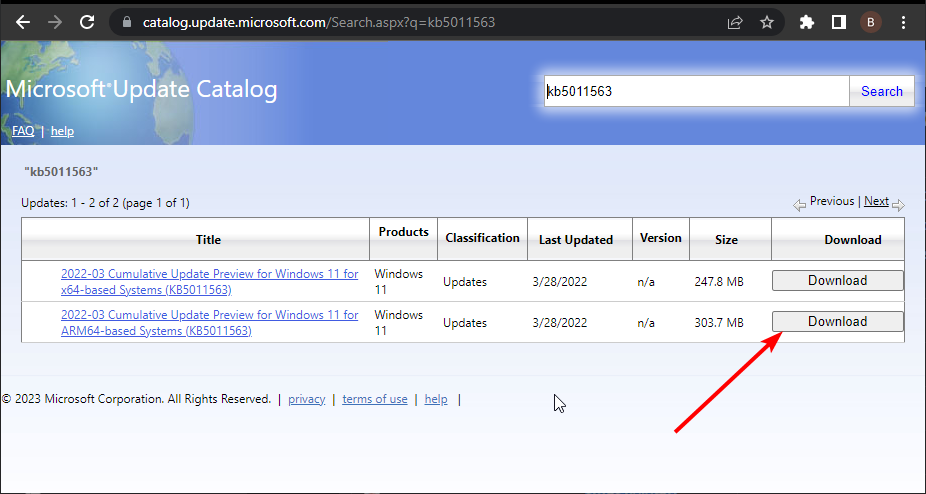The height and width of the screenshot is (494, 926).
Task: Click Updates classification in ARM64 row
Action: pos(465,323)
